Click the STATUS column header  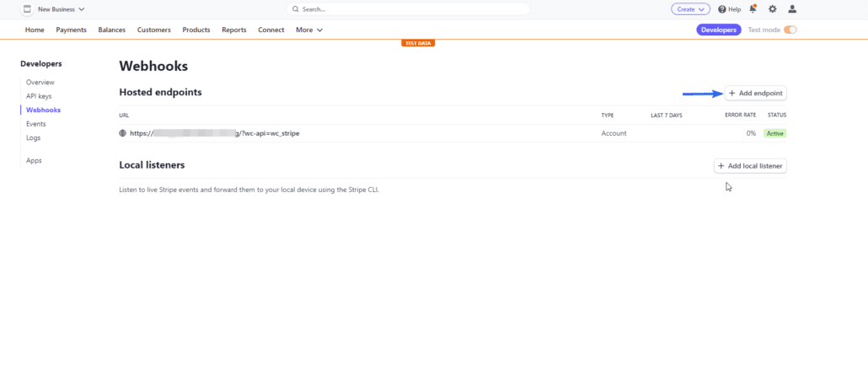point(777,115)
